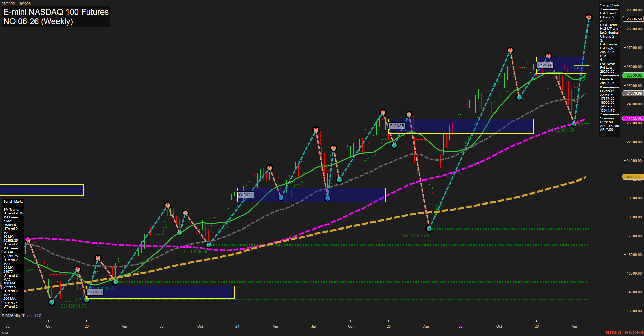The width and height of the screenshot is (644, 336).
Task: Click the S3: 16500.00 support label
Action: point(195,251)
